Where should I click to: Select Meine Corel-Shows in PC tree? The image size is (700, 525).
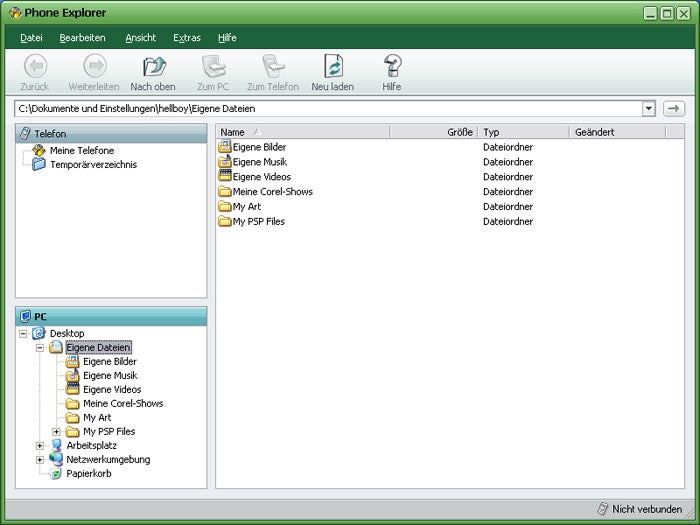click(x=123, y=403)
